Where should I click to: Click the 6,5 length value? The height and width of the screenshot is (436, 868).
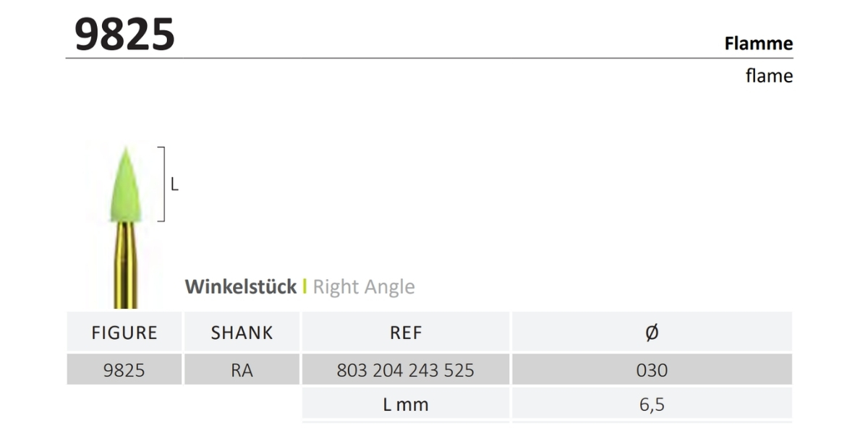(x=652, y=405)
